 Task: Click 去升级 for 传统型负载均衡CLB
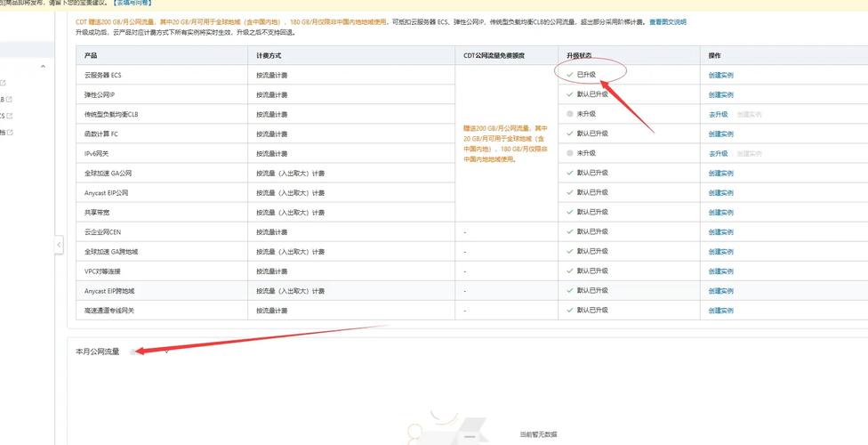(x=718, y=114)
